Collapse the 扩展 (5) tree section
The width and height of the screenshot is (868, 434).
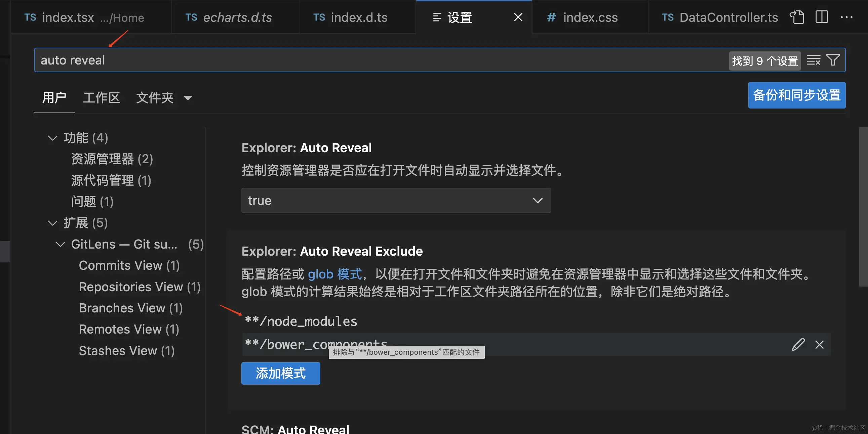click(x=52, y=223)
